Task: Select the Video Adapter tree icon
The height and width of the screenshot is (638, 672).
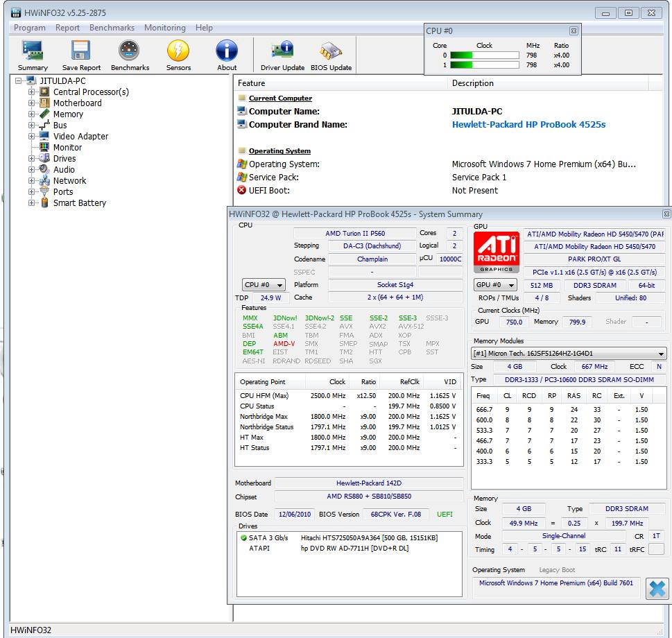Action: pyautogui.click(x=44, y=136)
